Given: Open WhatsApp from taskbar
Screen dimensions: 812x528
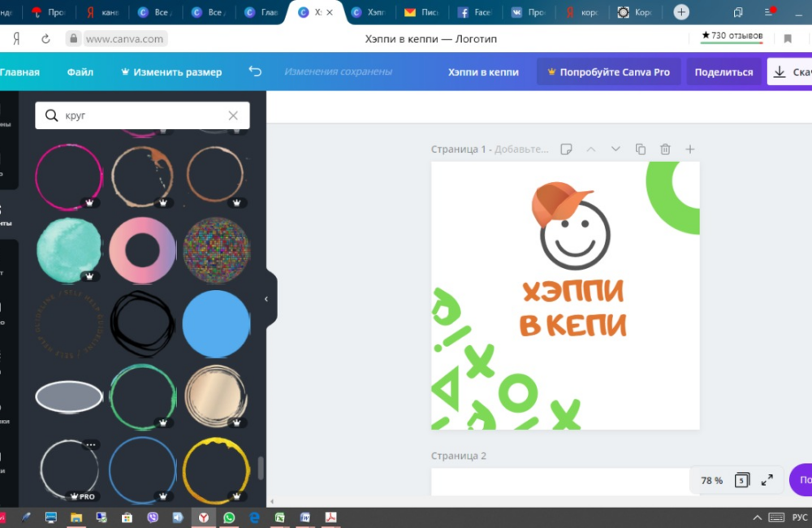Looking at the screenshot, I should click(x=229, y=517).
